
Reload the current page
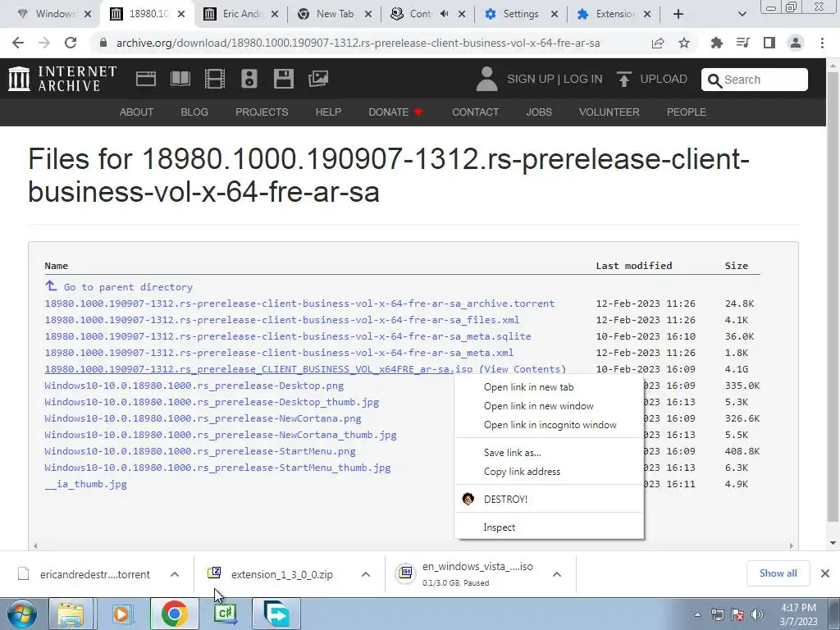(x=71, y=43)
